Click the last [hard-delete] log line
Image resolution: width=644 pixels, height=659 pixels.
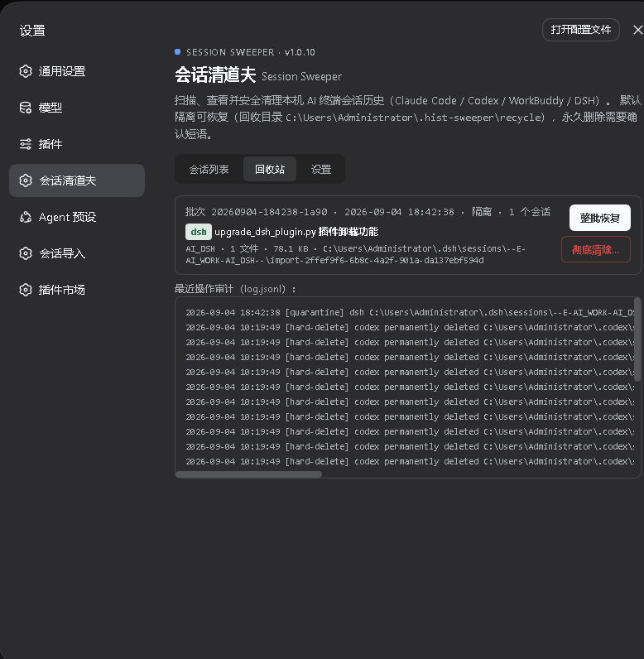[410, 461]
